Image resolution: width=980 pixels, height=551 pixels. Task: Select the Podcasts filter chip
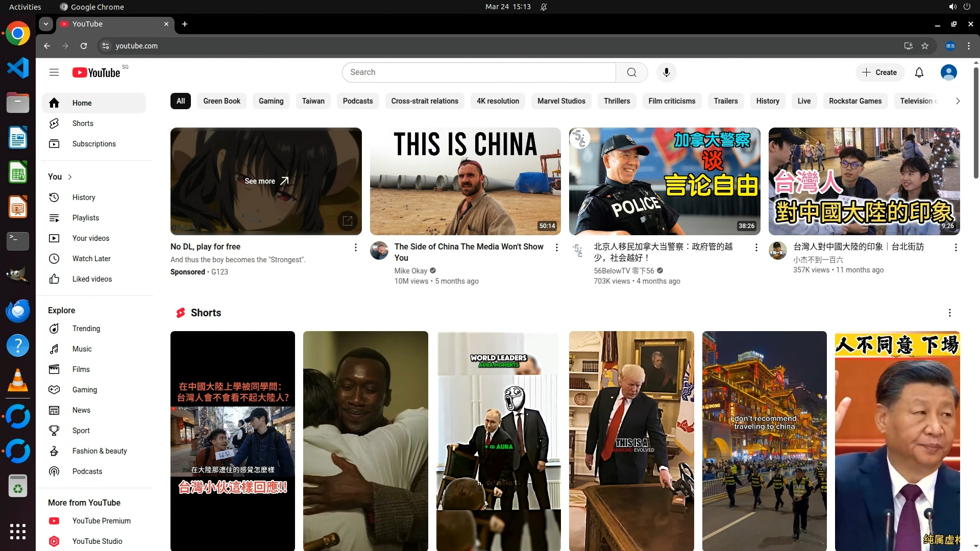[x=357, y=101]
